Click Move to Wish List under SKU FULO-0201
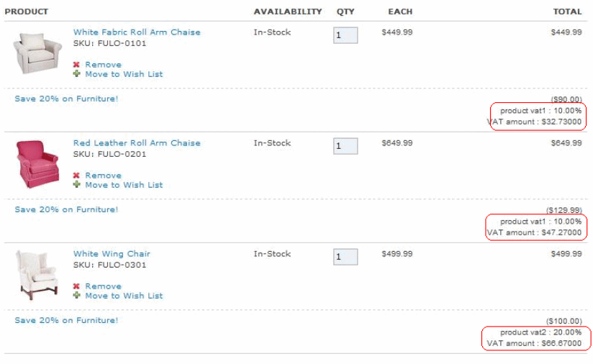 (124, 185)
